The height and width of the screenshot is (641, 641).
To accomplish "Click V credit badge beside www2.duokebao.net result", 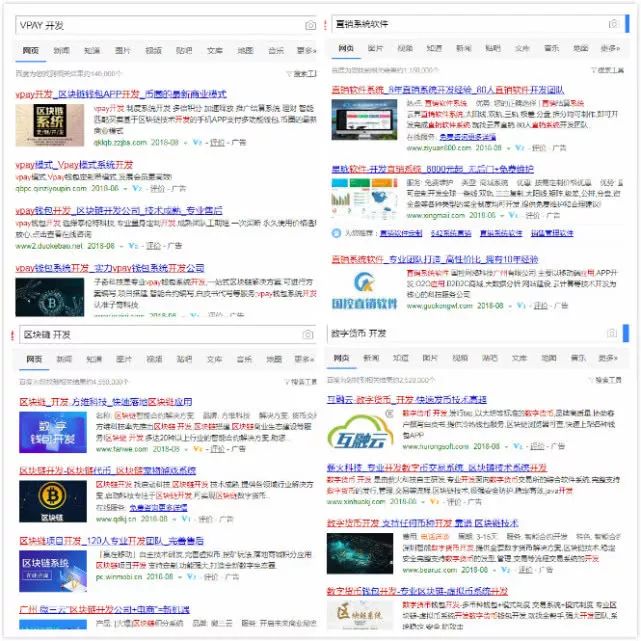I will [x=133, y=246].
